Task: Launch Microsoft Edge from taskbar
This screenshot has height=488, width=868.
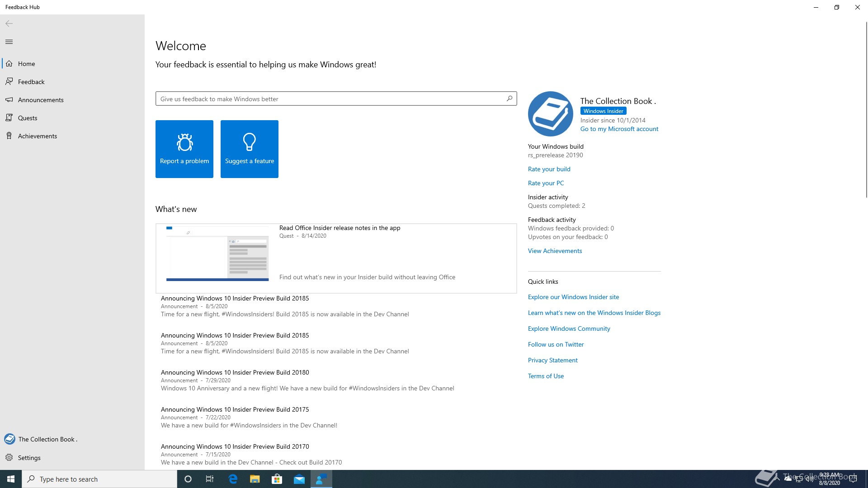Action: click(233, 479)
